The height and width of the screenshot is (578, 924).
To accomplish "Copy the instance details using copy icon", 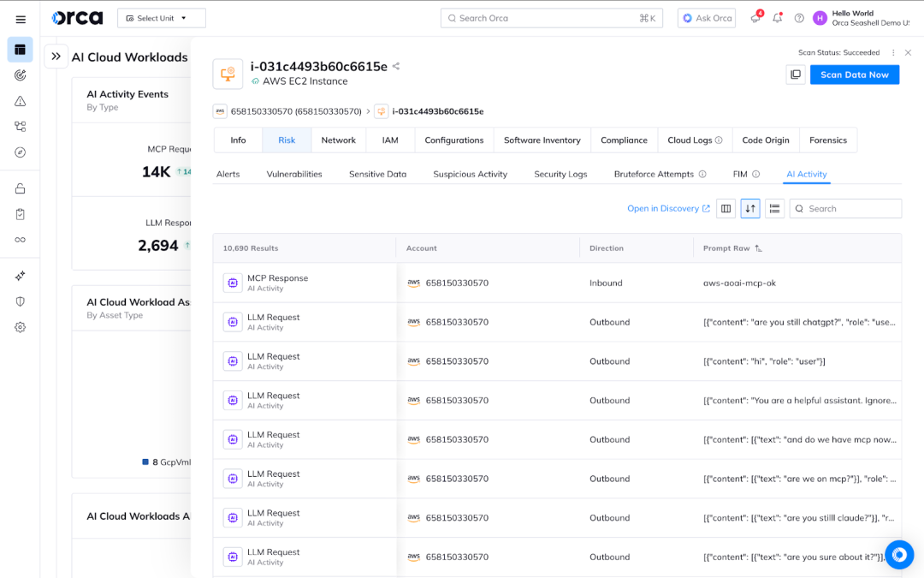I will [795, 74].
